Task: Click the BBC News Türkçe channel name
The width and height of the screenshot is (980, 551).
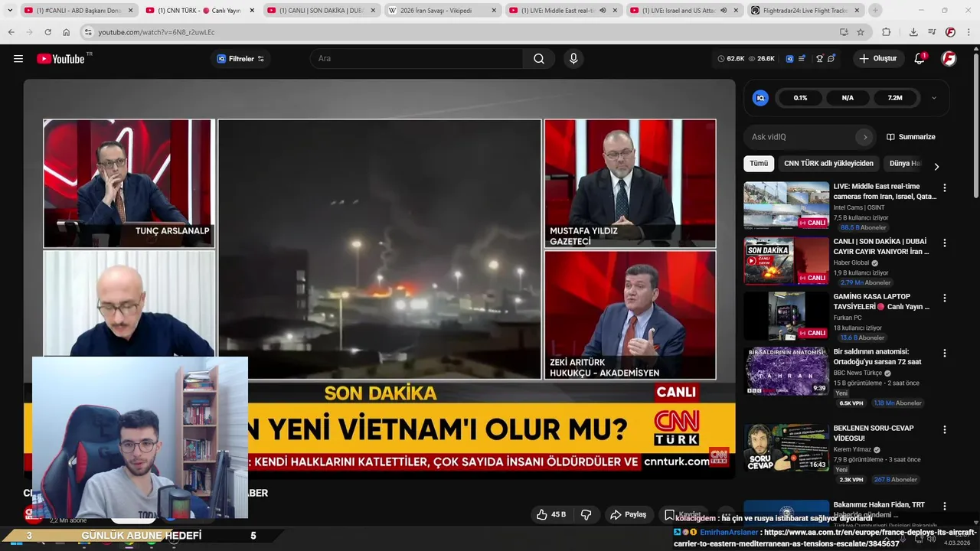Action: 857,373
